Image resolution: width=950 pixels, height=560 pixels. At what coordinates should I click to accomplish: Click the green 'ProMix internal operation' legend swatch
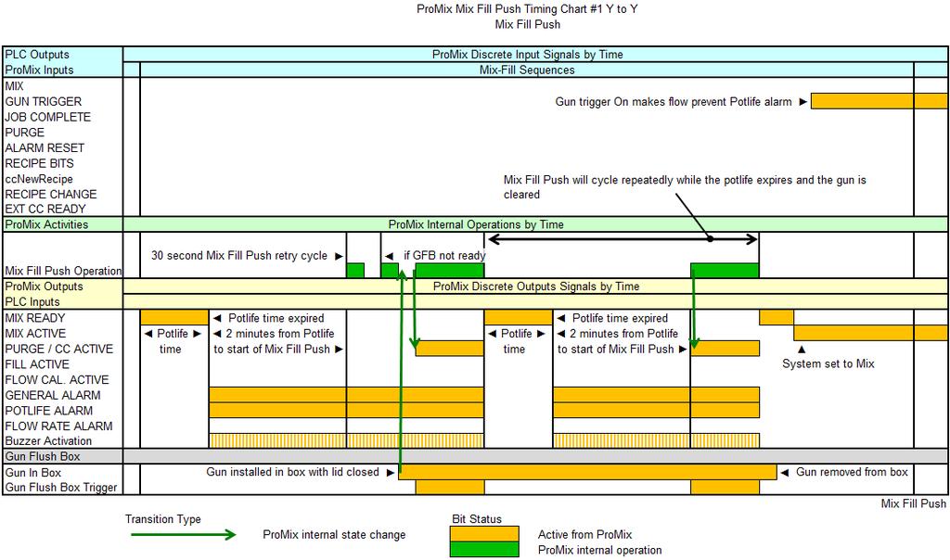[x=484, y=549]
